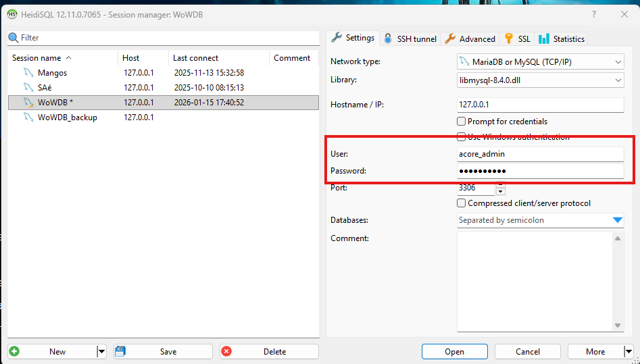Screen dimensions: 640x364
Task: Click last connect 2025-11-13 15:32:58
Action: coord(209,73)
